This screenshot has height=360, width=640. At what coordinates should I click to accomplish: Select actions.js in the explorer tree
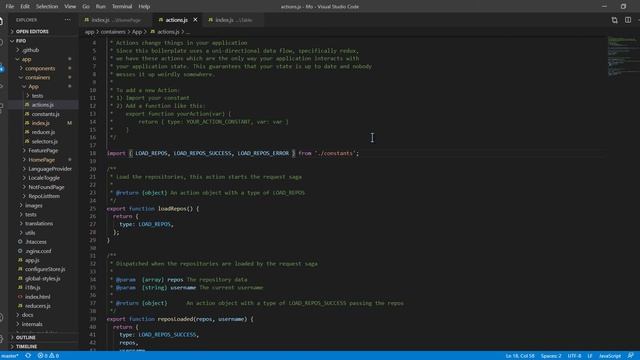point(43,105)
